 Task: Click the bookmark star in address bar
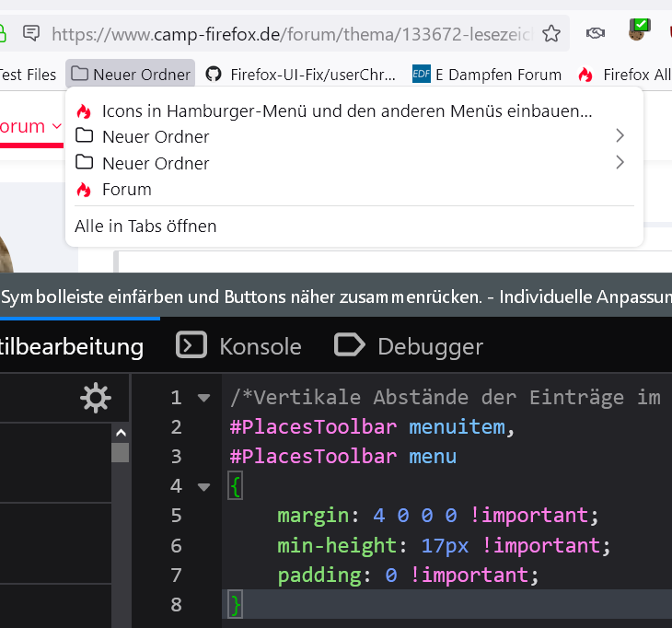tap(550, 34)
